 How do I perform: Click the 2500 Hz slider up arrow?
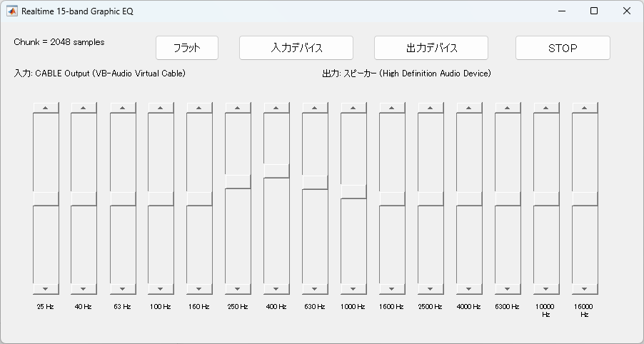click(431, 108)
